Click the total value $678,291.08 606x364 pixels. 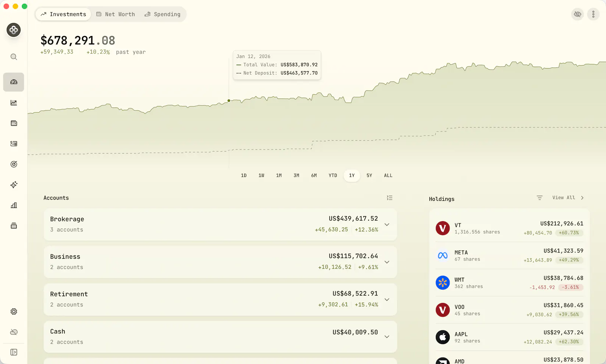coord(78,41)
